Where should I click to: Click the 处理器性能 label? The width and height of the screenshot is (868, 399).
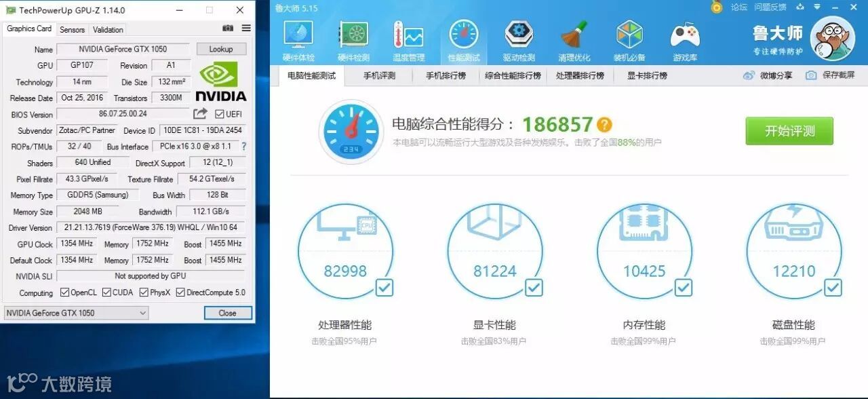pos(345,325)
